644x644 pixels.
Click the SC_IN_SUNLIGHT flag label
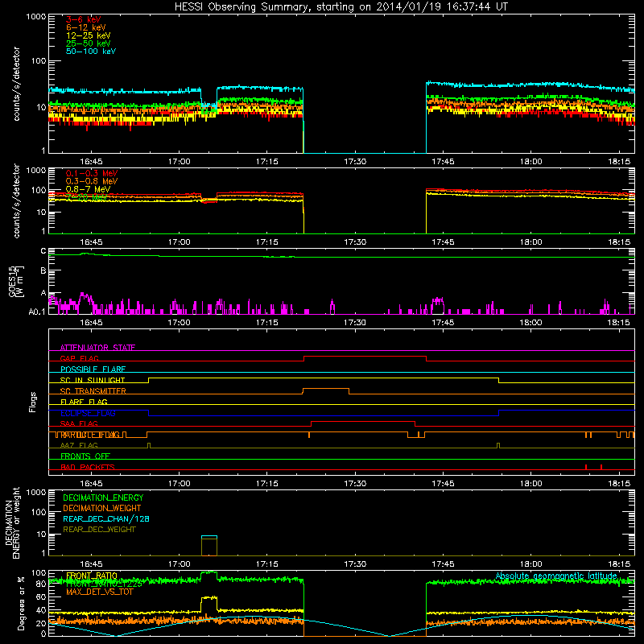click(x=93, y=380)
